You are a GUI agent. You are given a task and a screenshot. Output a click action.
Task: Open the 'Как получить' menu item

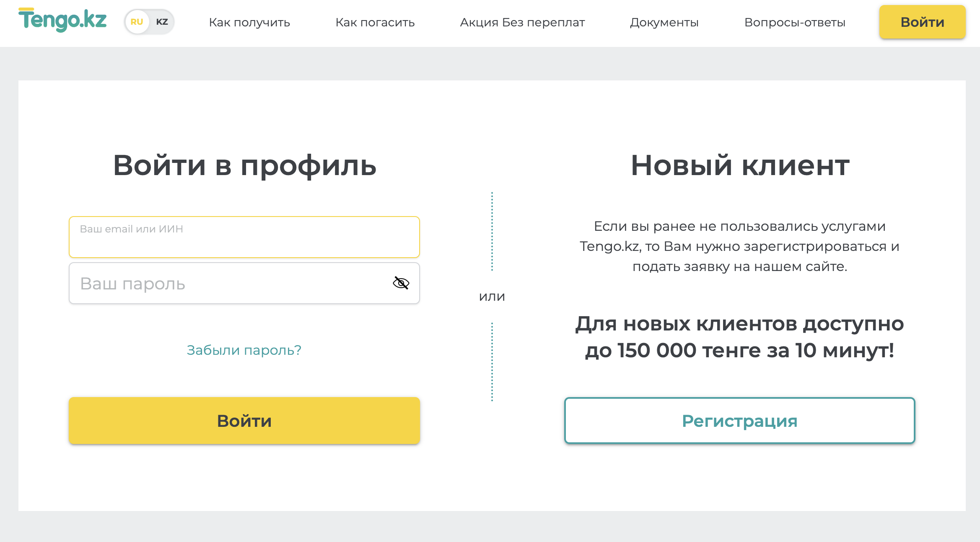coord(249,22)
